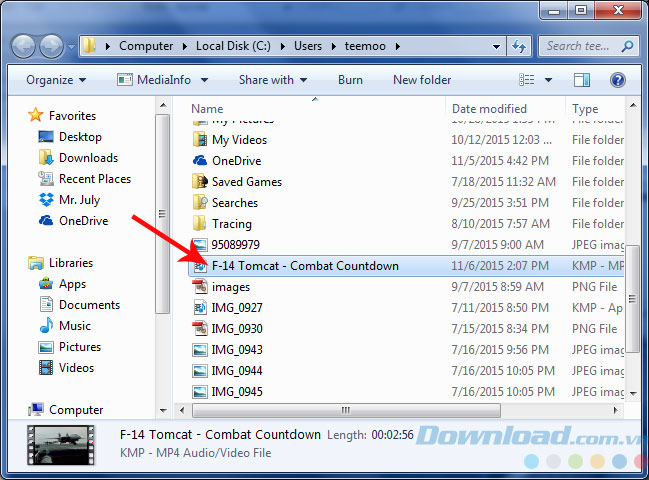Open the Organize dropdown menu
Image resolution: width=649 pixels, height=480 pixels.
(56, 80)
